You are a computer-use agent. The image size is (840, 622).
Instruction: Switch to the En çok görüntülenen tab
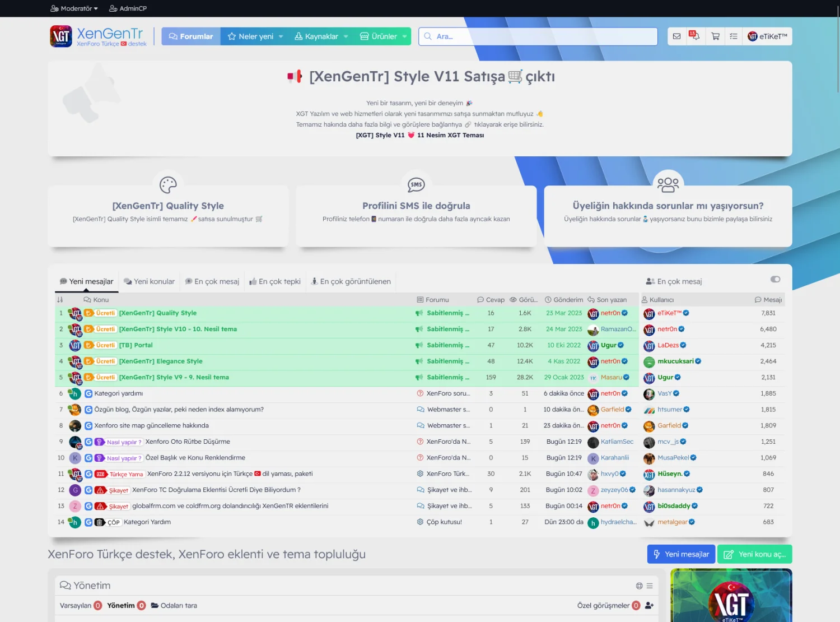(x=351, y=281)
